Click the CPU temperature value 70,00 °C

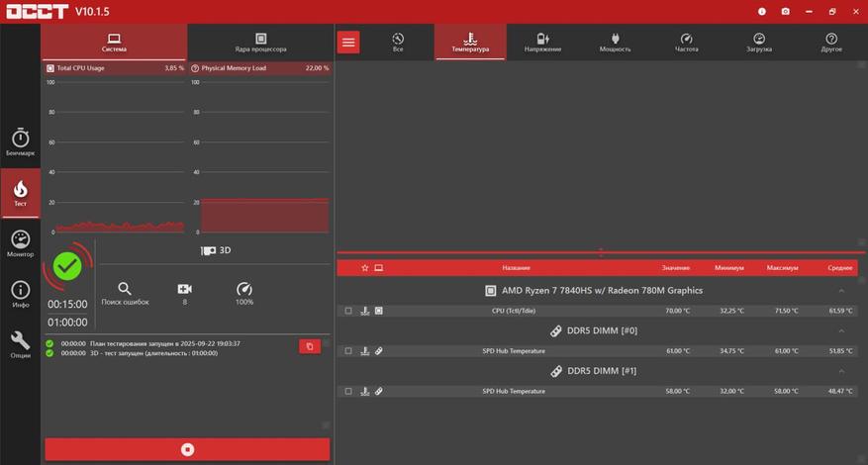pyautogui.click(x=678, y=311)
